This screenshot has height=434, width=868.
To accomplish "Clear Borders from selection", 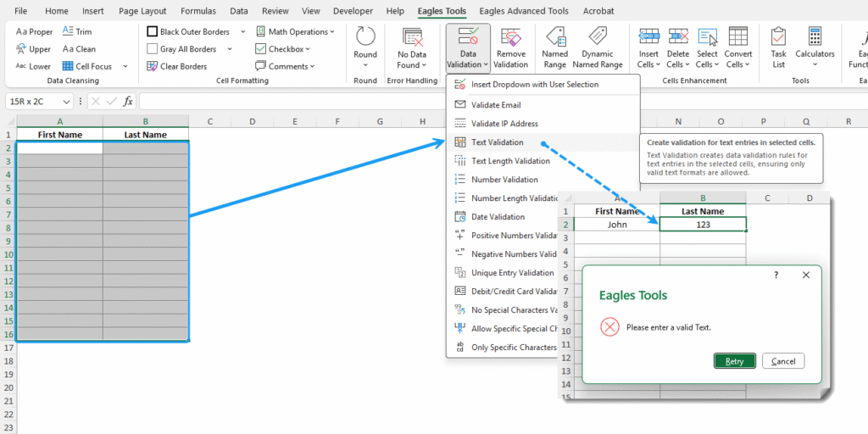I will coord(177,66).
